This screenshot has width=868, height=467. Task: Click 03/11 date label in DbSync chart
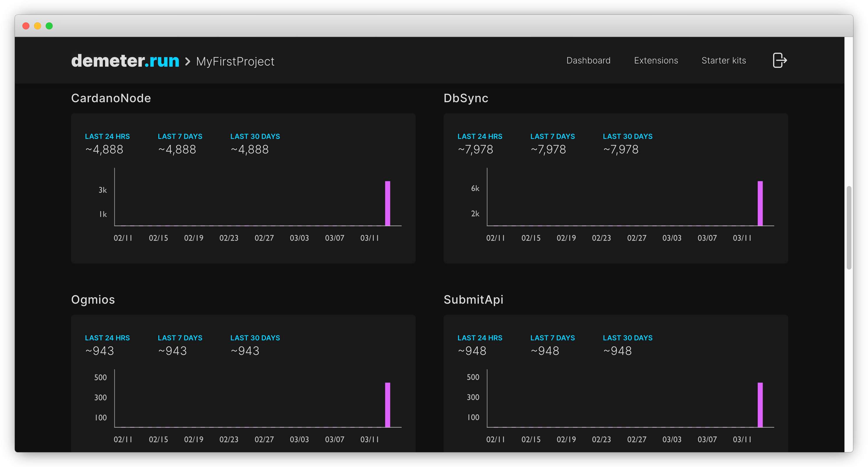742,238
